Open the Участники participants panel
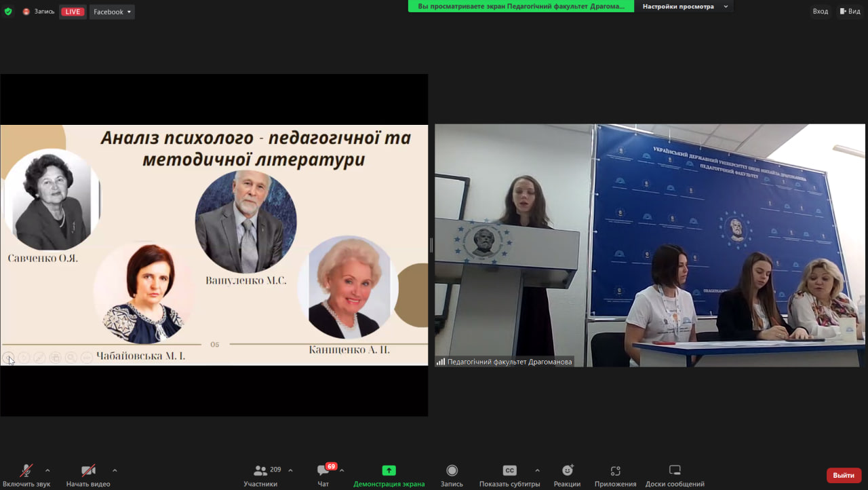 pyautogui.click(x=260, y=474)
